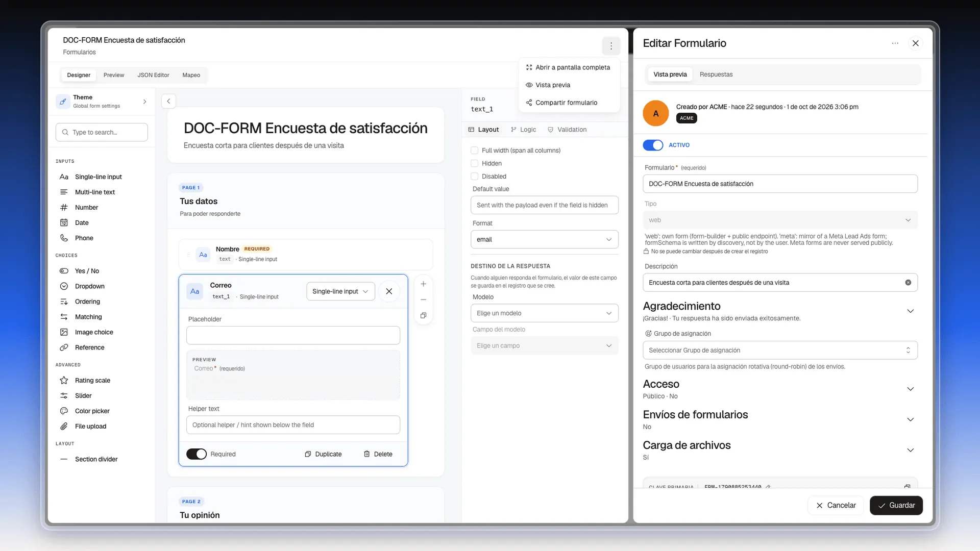
Task: Switch to the JSON Editor tab
Action: coord(153,75)
